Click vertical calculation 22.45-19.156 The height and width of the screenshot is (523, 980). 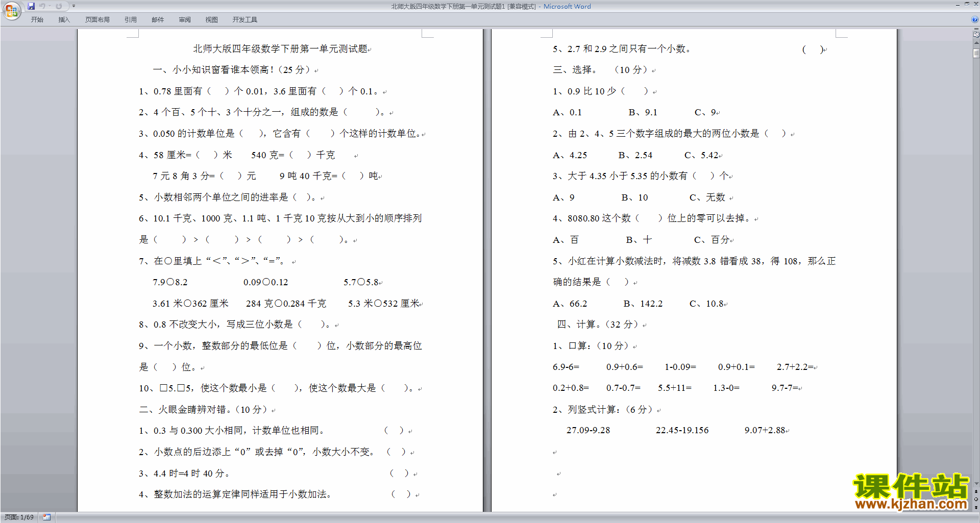tap(682, 430)
